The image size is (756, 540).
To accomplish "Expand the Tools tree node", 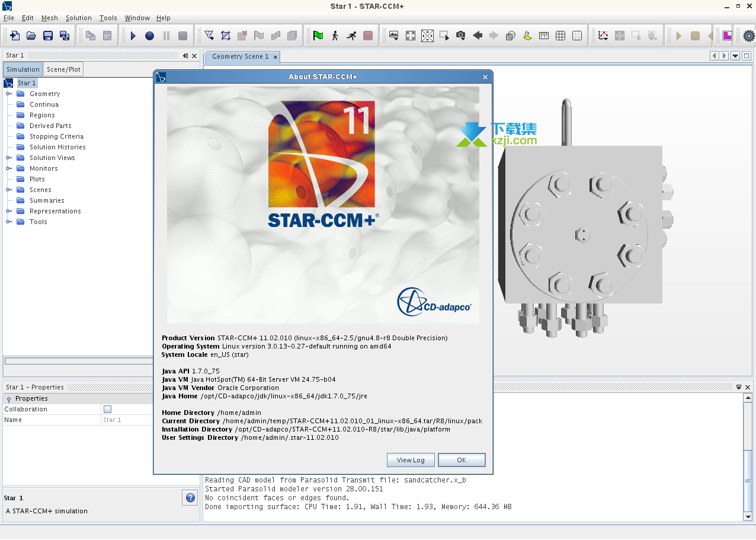I will (9, 222).
